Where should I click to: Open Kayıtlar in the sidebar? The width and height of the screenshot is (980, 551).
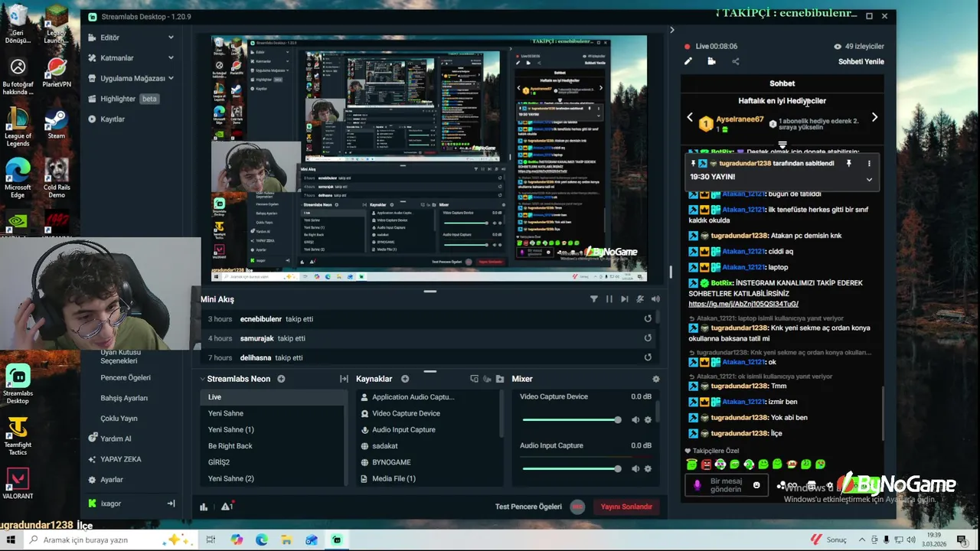click(x=112, y=119)
